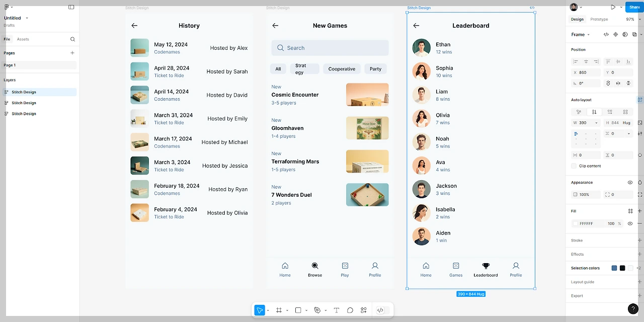Screen dimensions: 644x322
Task: Toggle Appearance visibility eye icon
Action: [x=630, y=183]
